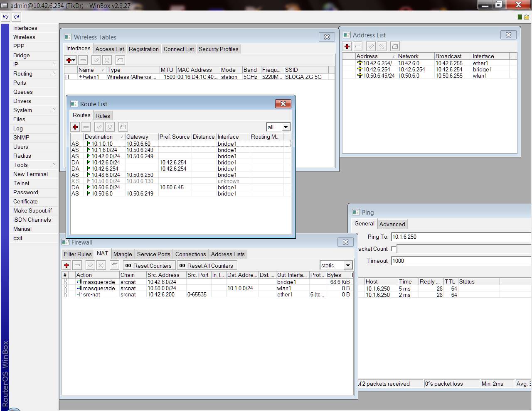
Task: Add a new NAT rule in Firewall
Action: click(66, 265)
